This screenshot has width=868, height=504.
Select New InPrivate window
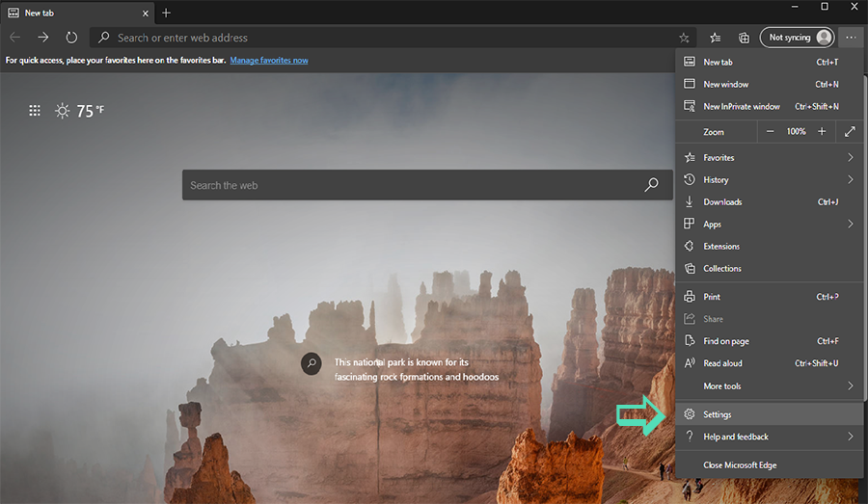(x=742, y=106)
